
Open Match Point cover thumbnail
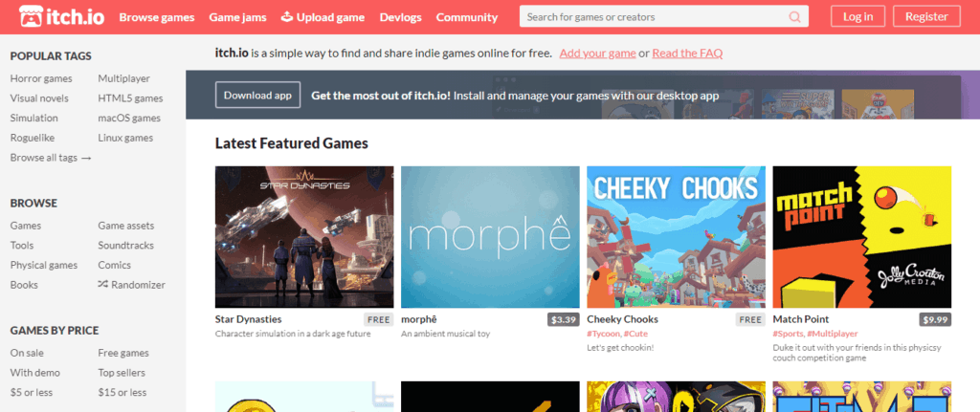(862, 237)
